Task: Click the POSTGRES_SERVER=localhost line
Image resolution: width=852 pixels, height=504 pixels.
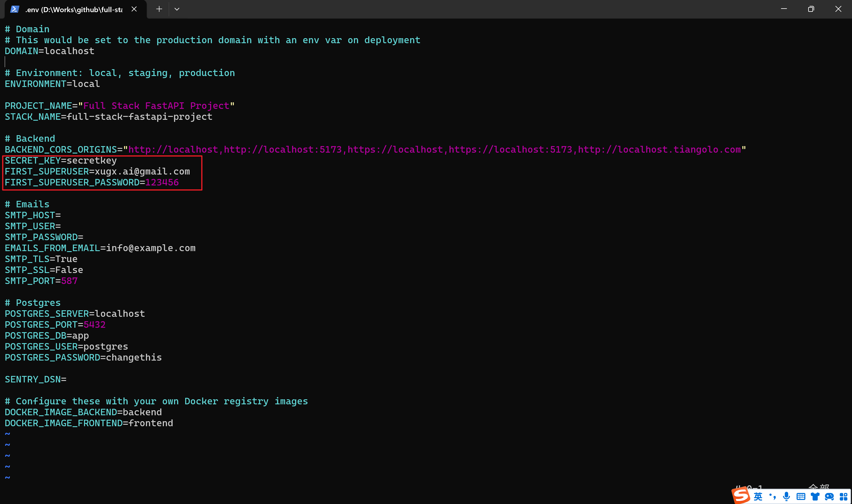Action: click(x=75, y=314)
